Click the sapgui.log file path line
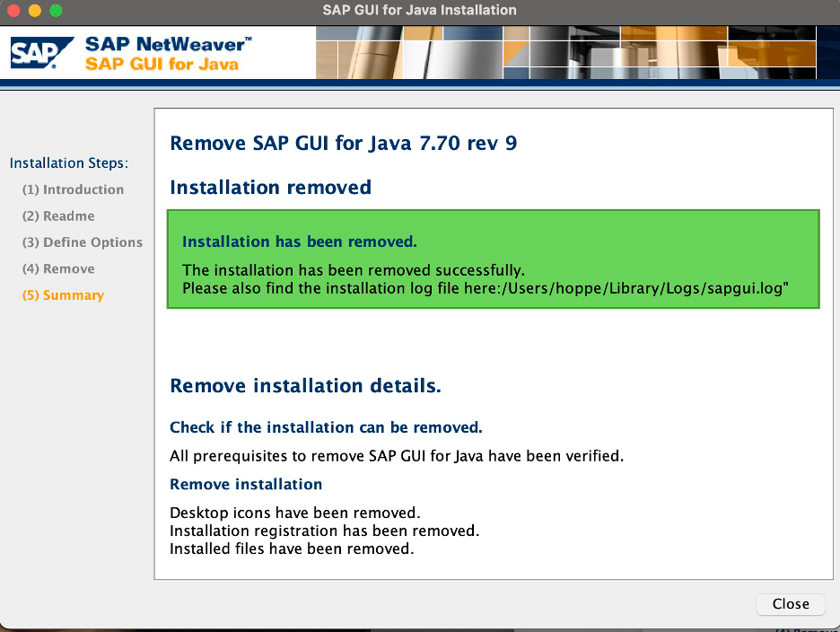 (x=486, y=288)
